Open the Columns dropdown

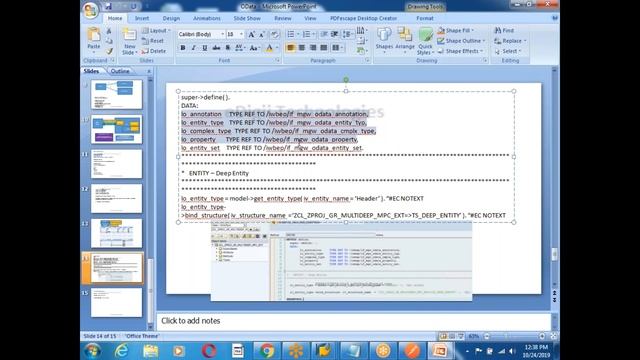tap(337, 48)
